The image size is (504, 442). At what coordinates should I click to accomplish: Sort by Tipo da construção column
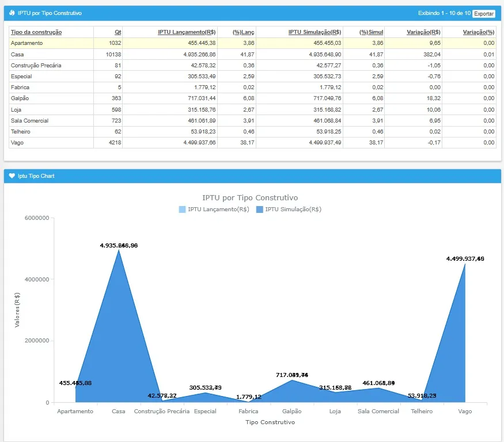coord(36,32)
